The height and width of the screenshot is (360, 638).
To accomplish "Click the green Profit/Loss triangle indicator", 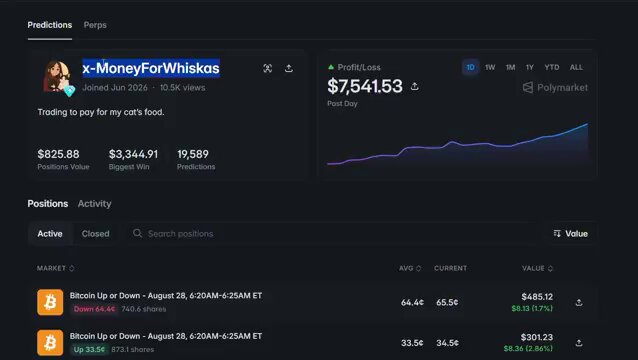I will pyautogui.click(x=331, y=67).
